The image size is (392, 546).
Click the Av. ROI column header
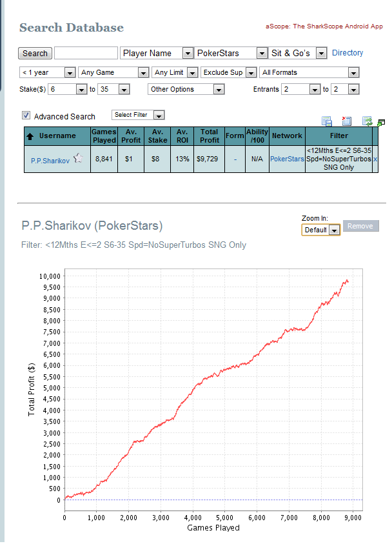182,136
